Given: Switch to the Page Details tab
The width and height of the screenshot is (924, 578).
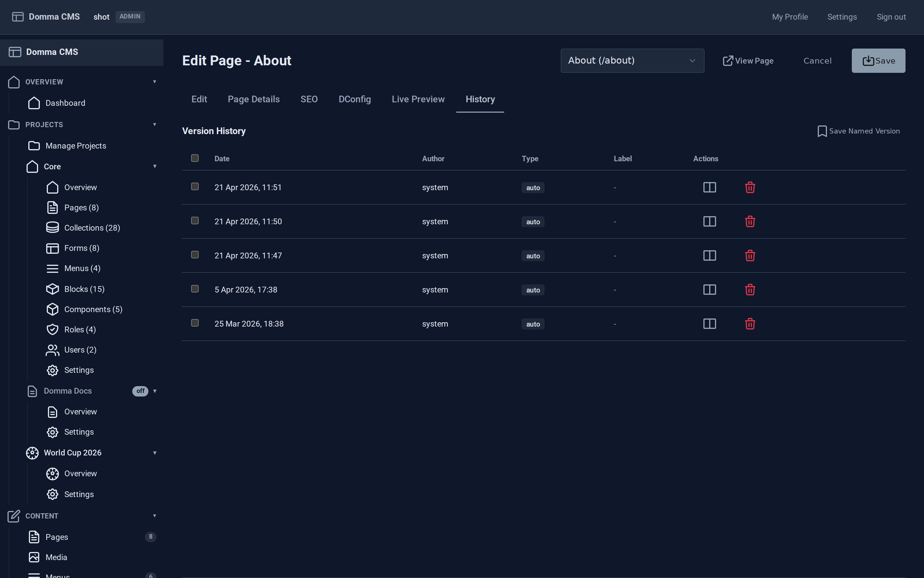Looking at the screenshot, I should (x=254, y=99).
